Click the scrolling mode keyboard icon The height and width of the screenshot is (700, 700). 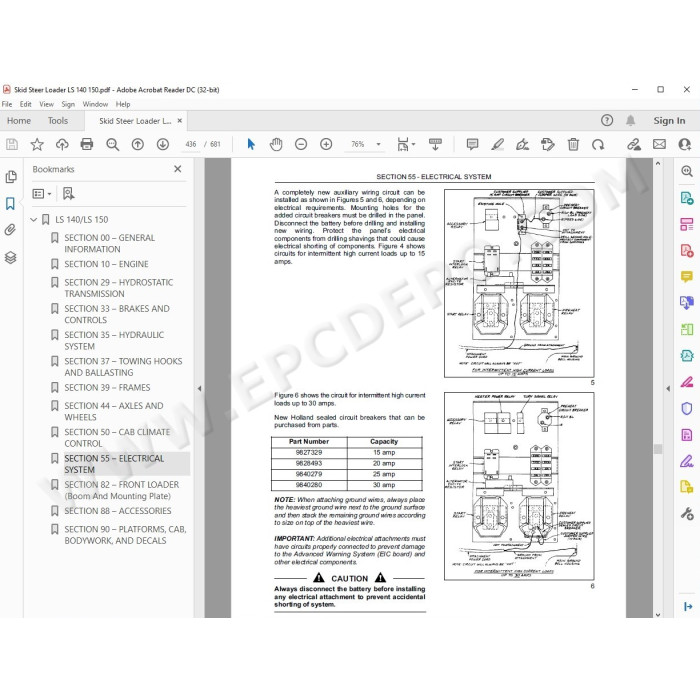click(435, 144)
